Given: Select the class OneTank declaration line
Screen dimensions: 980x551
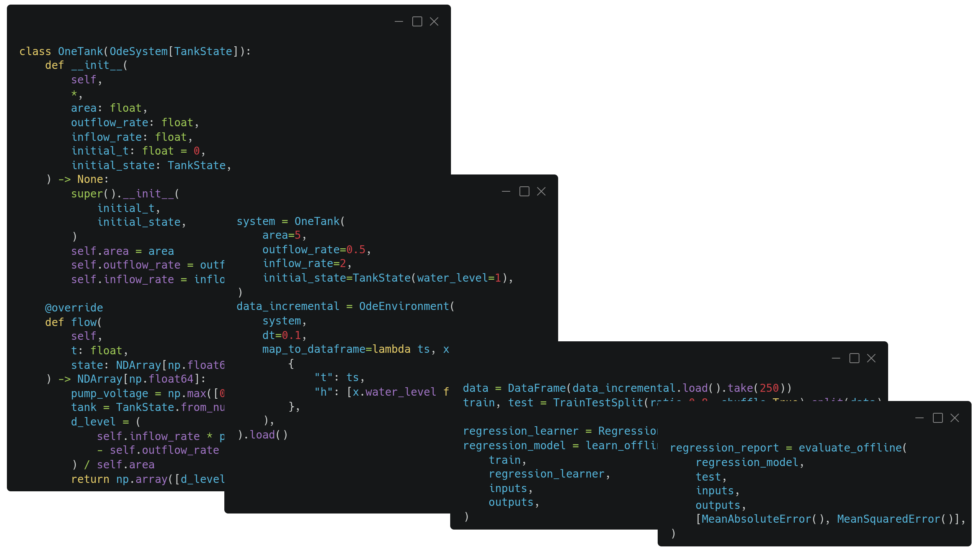Looking at the screenshot, I should [135, 51].
